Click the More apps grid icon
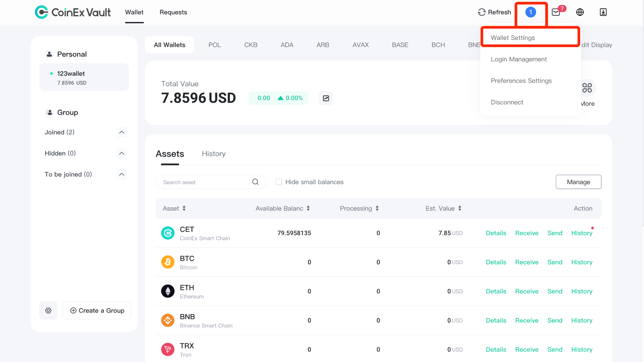Viewport: 644px width, 362px height. pyautogui.click(x=587, y=88)
